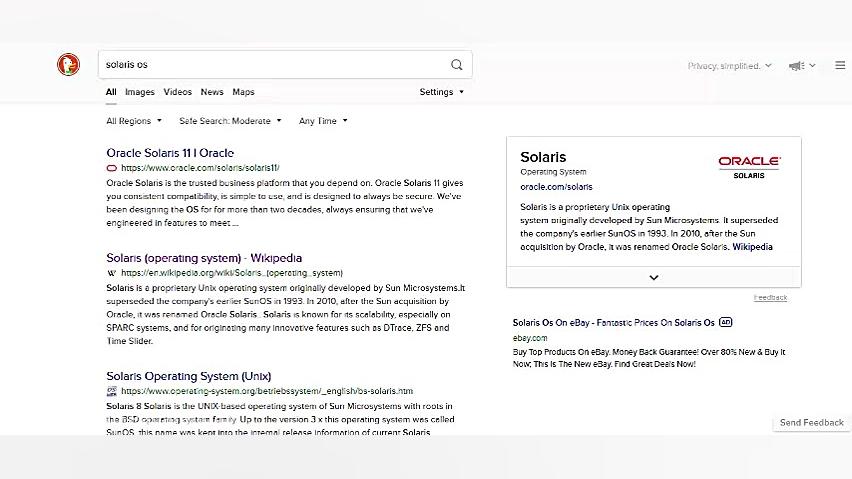Click the DuckDuckGo duck logo
Screen dimensions: 852x479
point(68,65)
